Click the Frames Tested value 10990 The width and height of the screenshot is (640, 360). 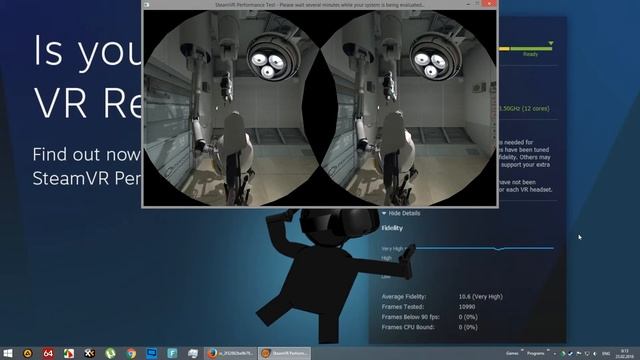point(467,307)
